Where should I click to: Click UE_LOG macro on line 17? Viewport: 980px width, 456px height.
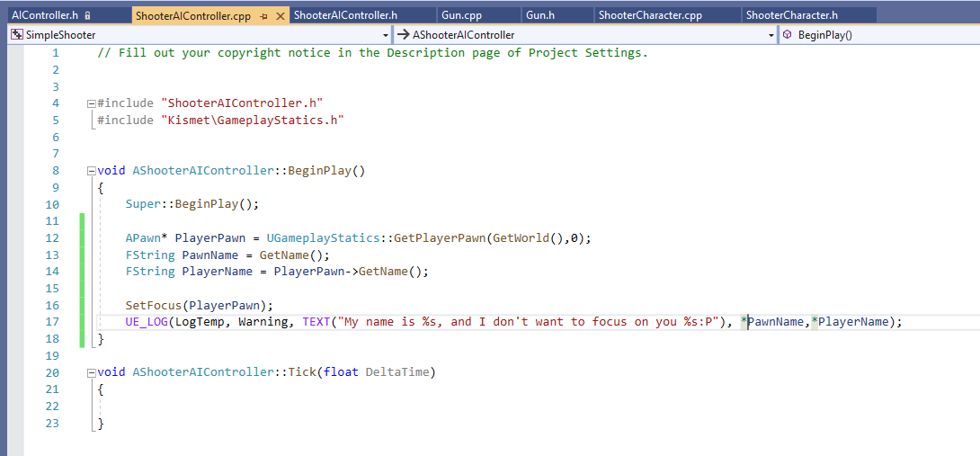click(147, 322)
